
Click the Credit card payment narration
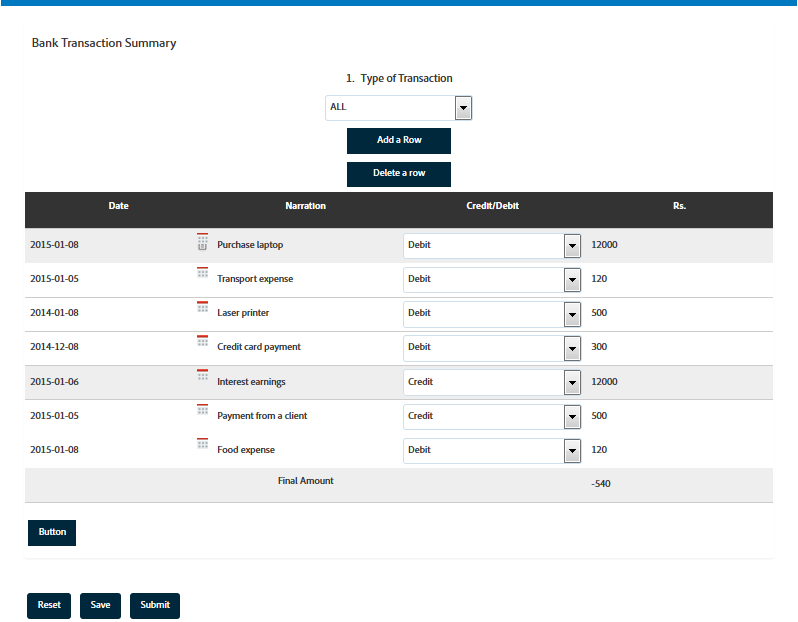tap(259, 347)
